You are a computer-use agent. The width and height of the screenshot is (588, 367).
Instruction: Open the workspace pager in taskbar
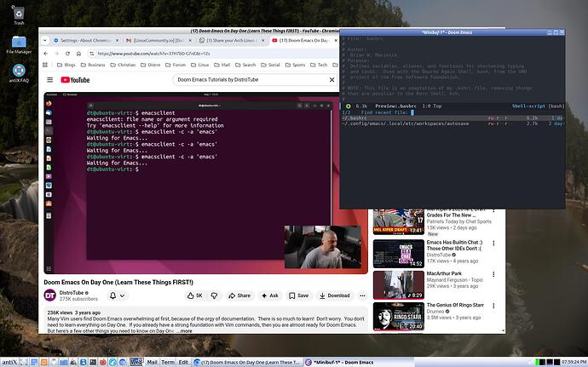137,362
